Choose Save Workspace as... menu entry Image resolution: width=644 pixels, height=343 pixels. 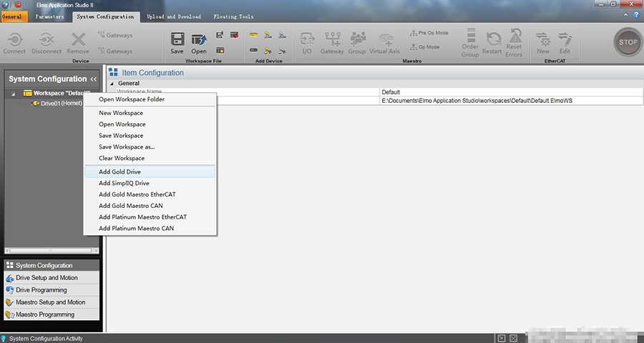[x=127, y=146]
